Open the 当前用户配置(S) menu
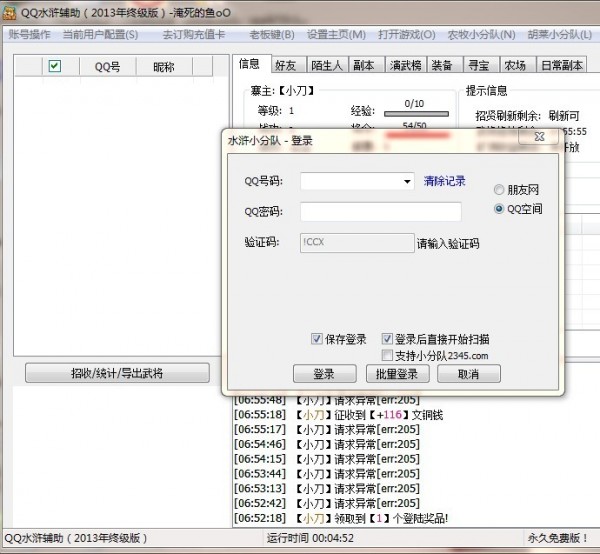The image size is (600, 554). pyautogui.click(x=100, y=34)
